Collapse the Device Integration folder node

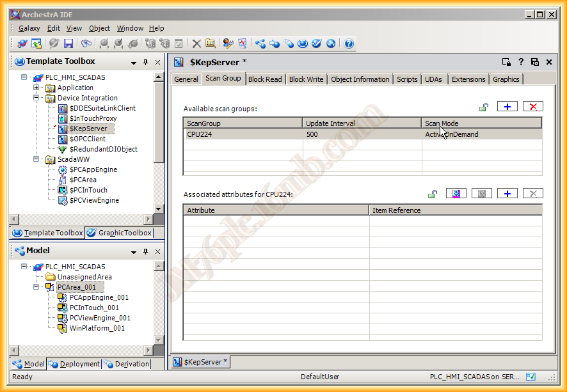pos(36,98)
